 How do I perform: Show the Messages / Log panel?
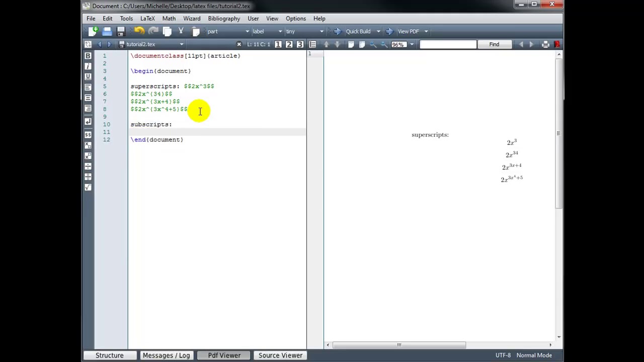tap(166, 355)
